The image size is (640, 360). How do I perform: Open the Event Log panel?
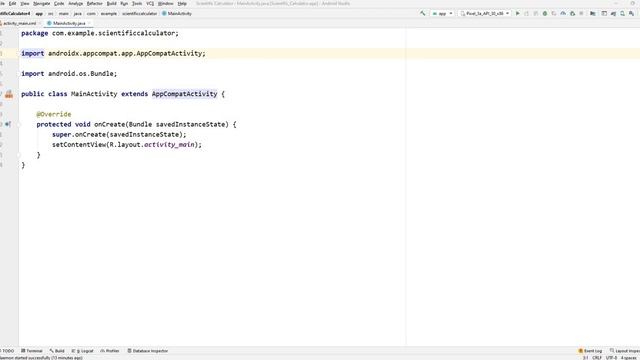pyautogui.click(x=590, y=351)
